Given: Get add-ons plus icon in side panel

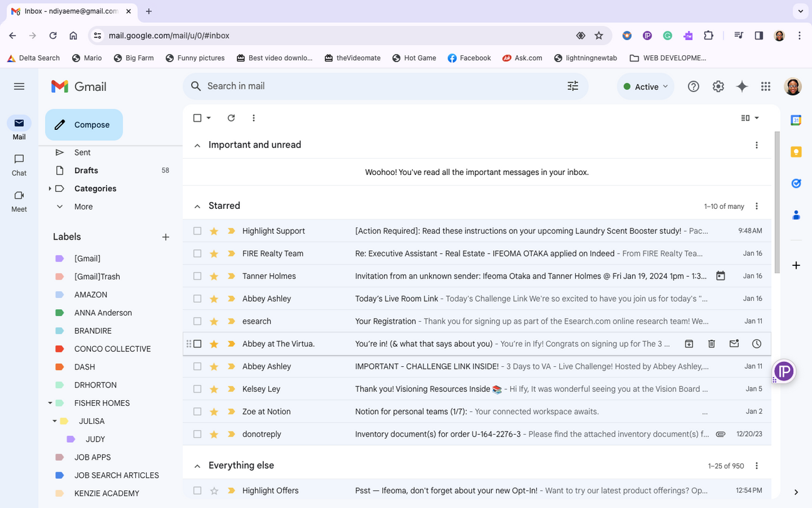Looking at the screenshot, I should [796, 265].
